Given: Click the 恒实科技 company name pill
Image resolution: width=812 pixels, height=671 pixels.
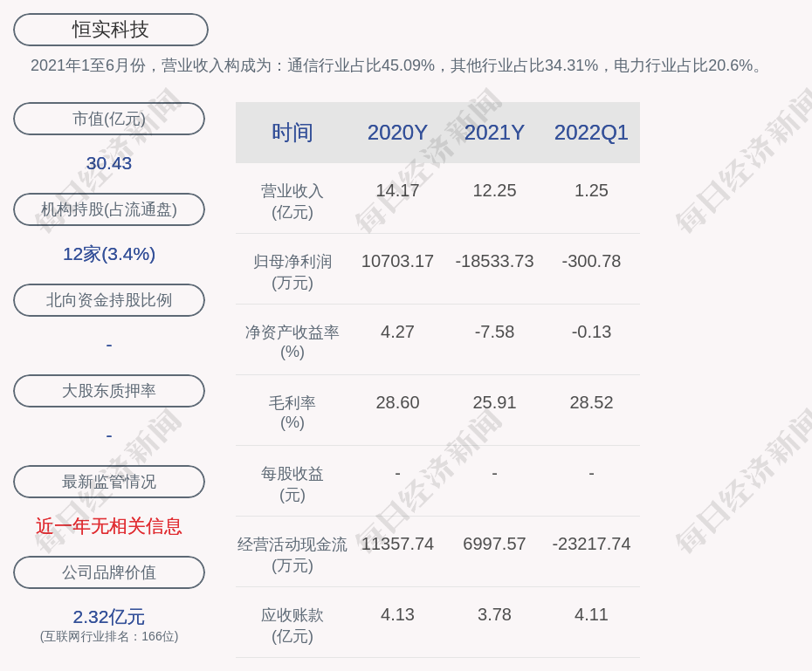Looking at the screenshot, I should point(110,30).
